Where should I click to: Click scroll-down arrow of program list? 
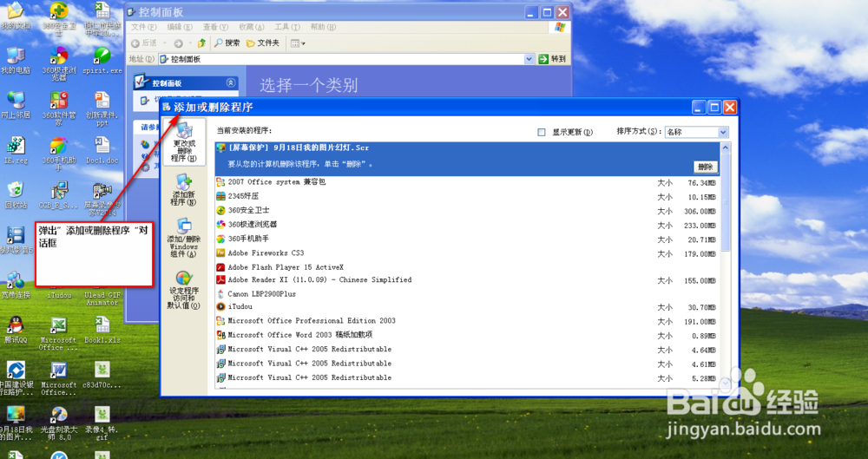point(726,383)
